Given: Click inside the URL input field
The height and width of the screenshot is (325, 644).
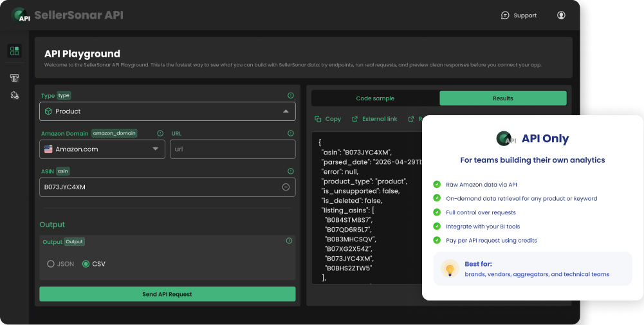Looking at the screenshot, I should coord(232,149).
